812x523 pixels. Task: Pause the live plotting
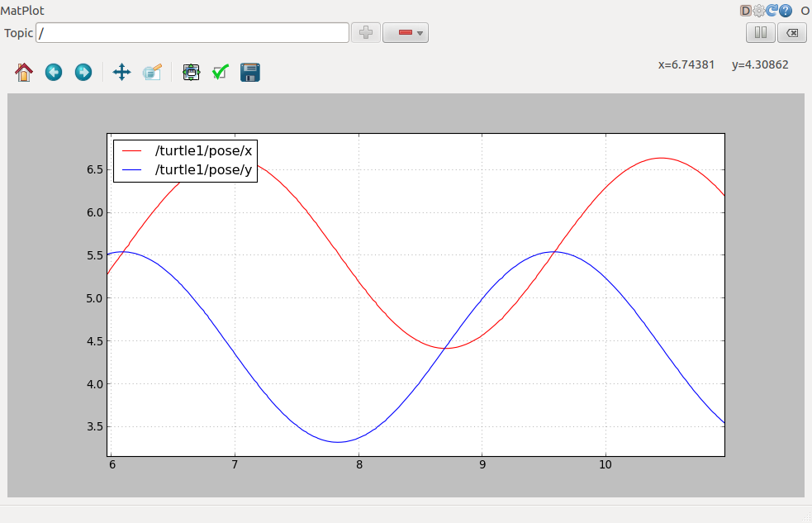(x=760, y=32)
